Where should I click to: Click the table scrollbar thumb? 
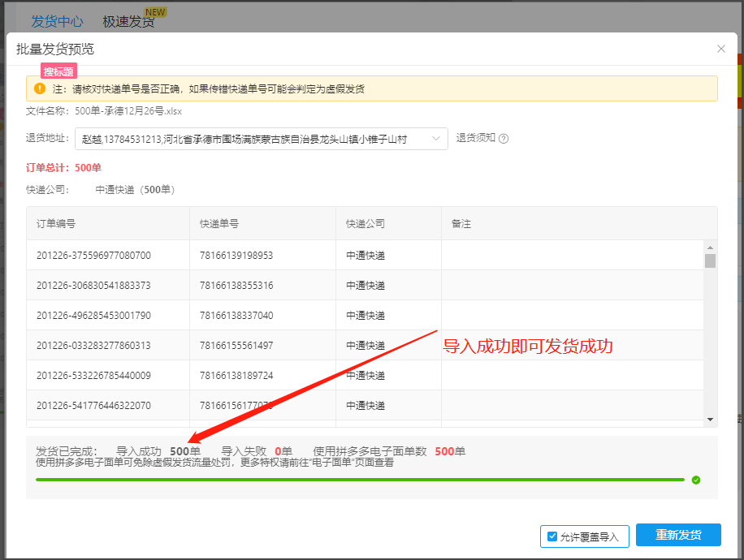coord(710,261)
